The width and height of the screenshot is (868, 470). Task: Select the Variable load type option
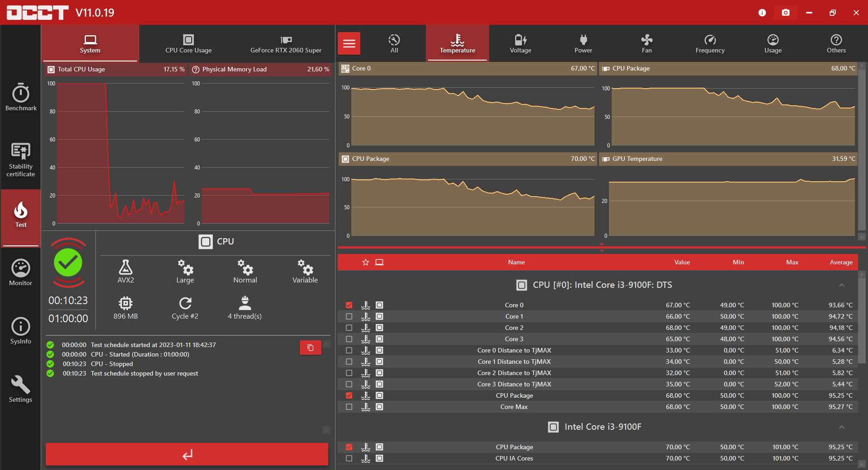305,271
